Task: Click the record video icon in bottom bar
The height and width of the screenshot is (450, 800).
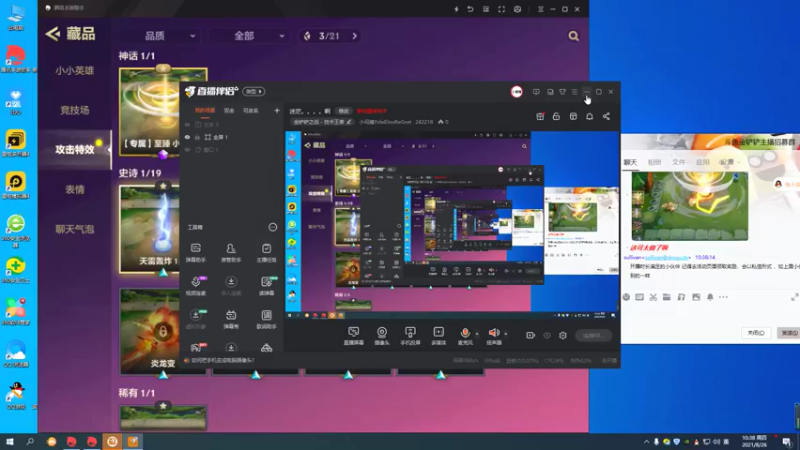Action: click(x=531, y=335)
